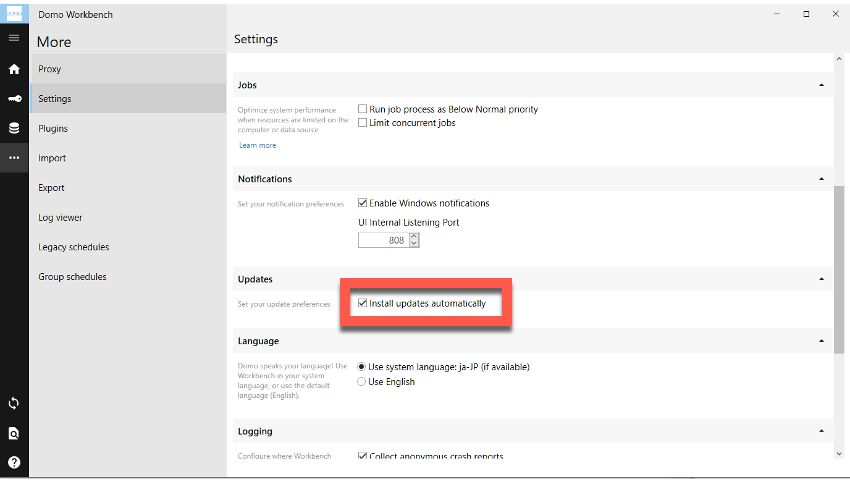Check Limit concurrent jobs
The width and height of the screenshot is (850, 480).
tap(363, 123)
